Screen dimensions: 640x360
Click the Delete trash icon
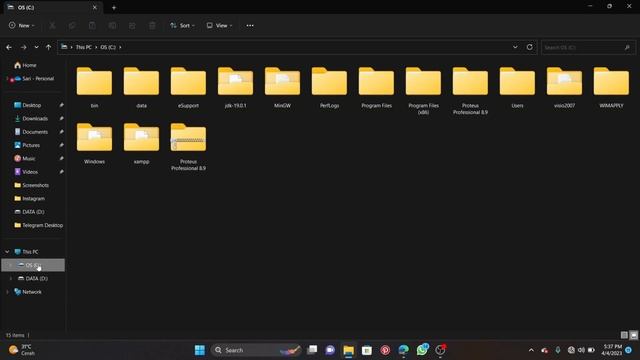[x=152, y=25]
